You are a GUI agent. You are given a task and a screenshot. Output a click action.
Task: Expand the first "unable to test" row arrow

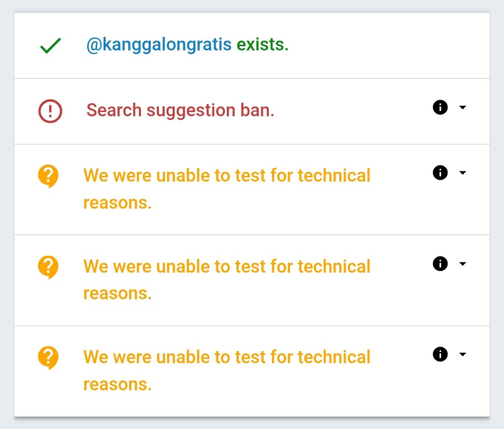click(462, 173)
